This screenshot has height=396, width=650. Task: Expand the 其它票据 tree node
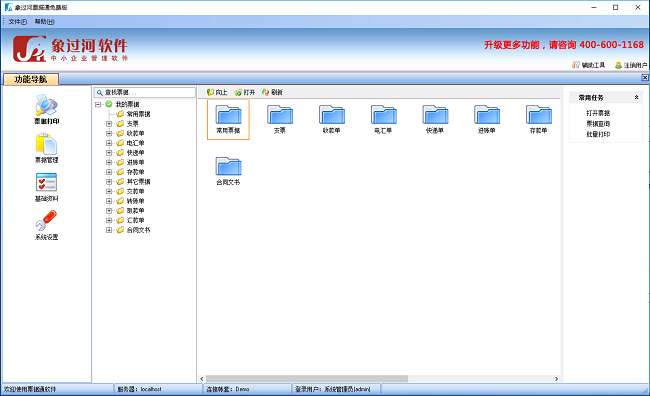pyautogui.click(x=109, y=182)
